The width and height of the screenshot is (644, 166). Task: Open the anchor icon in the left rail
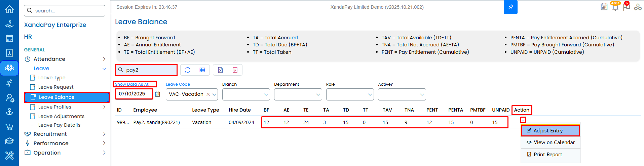coord(9,112)
